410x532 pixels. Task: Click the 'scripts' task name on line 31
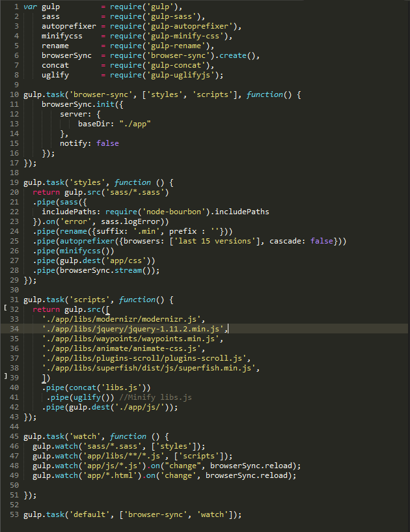[89, 300]
